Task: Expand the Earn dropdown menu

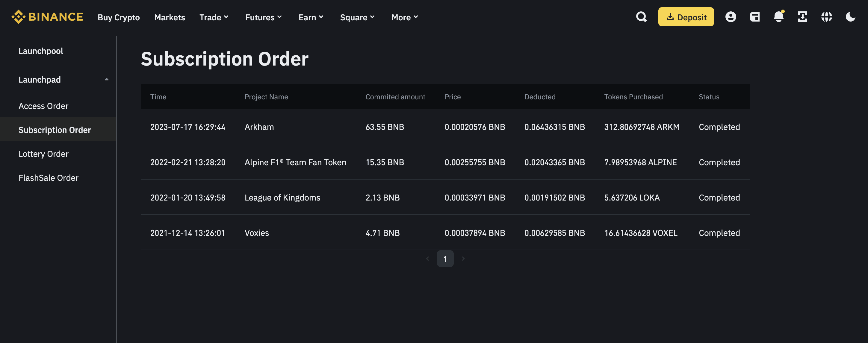Action: (311, 17)
